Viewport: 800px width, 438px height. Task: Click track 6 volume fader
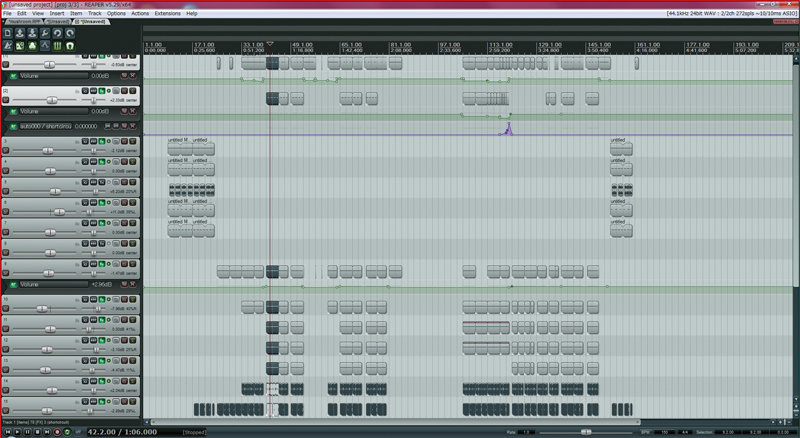click(57, 211)
